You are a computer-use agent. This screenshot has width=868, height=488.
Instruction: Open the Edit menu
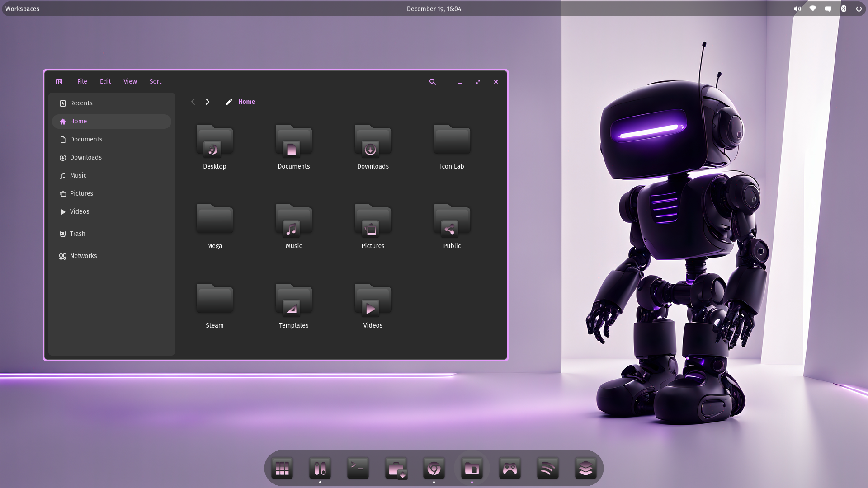pos(105,82)
